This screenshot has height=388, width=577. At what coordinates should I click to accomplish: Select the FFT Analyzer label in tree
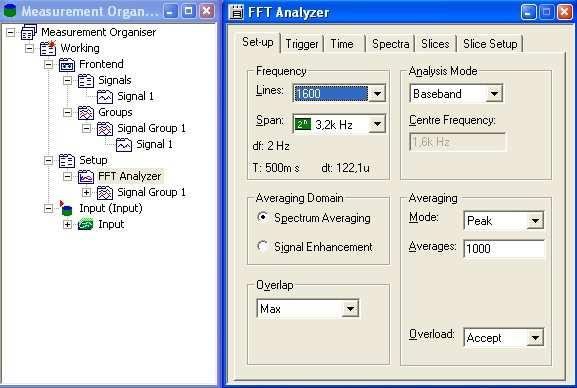[x=130, y=176]
